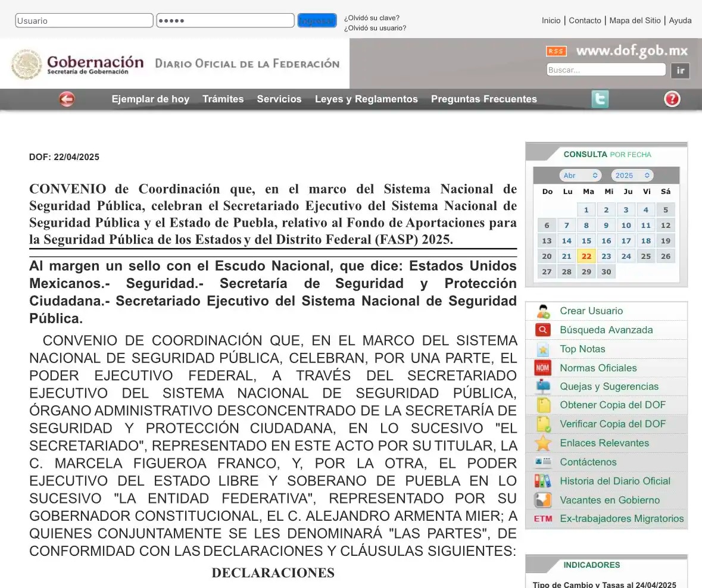Screen dimensions: 702x588
Task: Click the Ayuda top link
Action: coord(680,21)
